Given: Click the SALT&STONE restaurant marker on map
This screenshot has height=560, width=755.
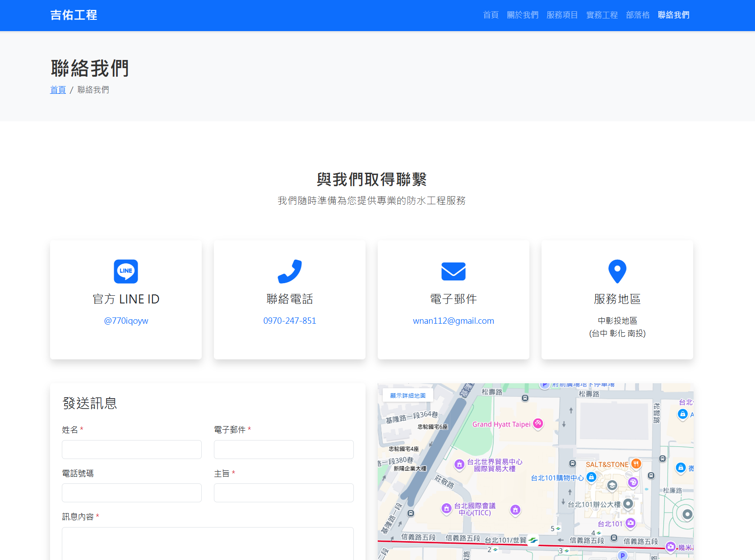Looking at the screenshot, I should [636, 464].
